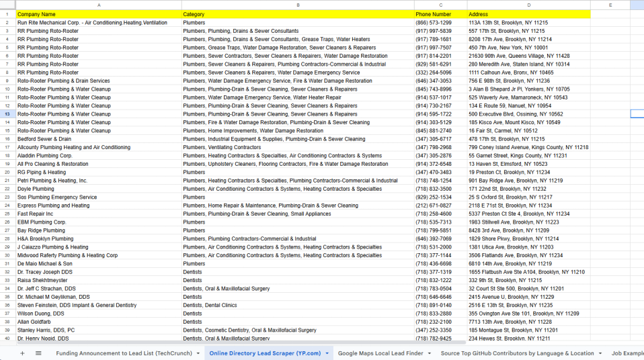Click the Wilson Duong, DDS cell
Viewport: 644px width, 360px height.
click(98, 314)
